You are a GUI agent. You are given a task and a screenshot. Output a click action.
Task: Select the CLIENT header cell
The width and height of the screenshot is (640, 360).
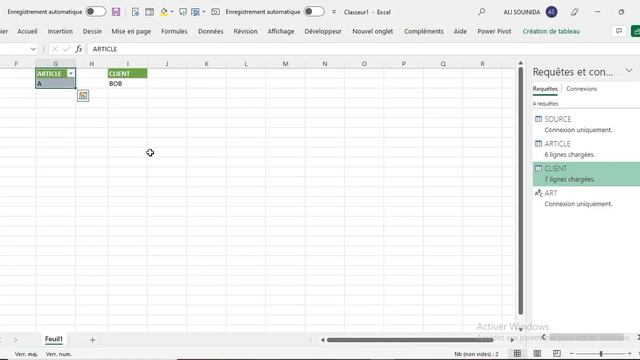pos(127,73)
